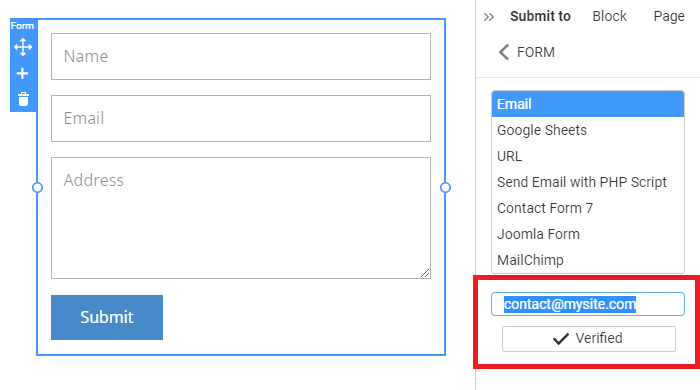700x390 pixels.
Task: Open the Submit to tab
Action: (x=540, y=17)
